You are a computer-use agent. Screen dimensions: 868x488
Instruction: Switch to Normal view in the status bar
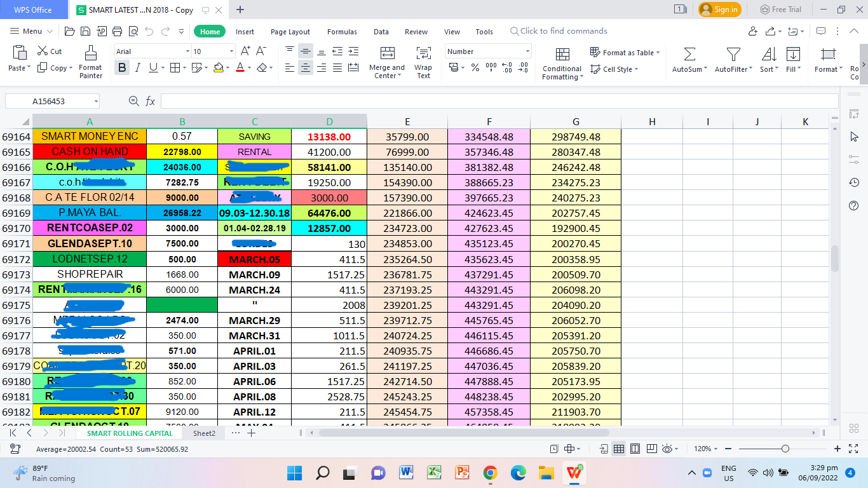point(618,449)
